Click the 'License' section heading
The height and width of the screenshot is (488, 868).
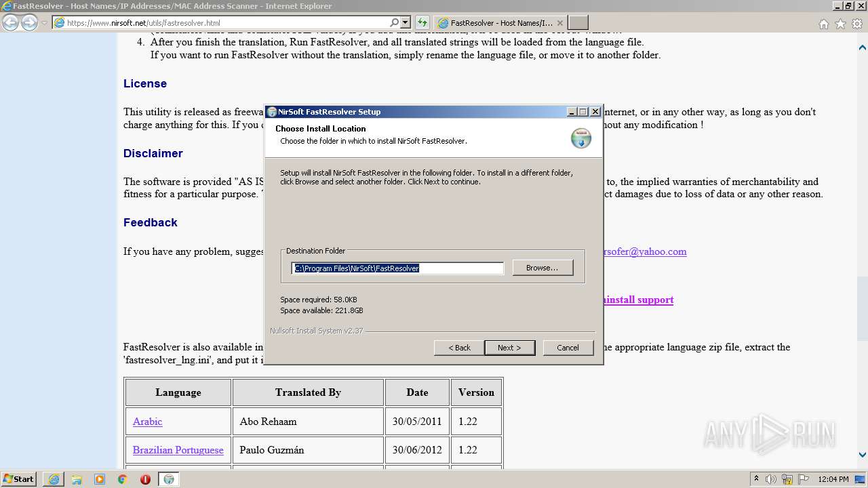click(145, 83)
